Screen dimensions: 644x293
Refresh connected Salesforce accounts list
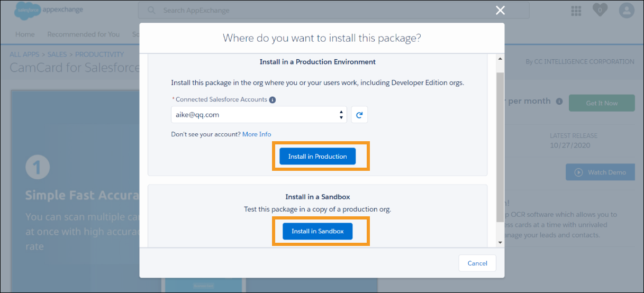click(x=359, y=115)
